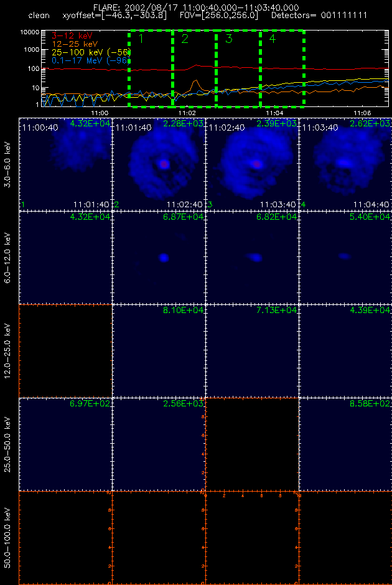Image resolution: width=392 pixels, height=585 pixels.
Task: Click the 8.58E+02 peak value
Action: 370,404
